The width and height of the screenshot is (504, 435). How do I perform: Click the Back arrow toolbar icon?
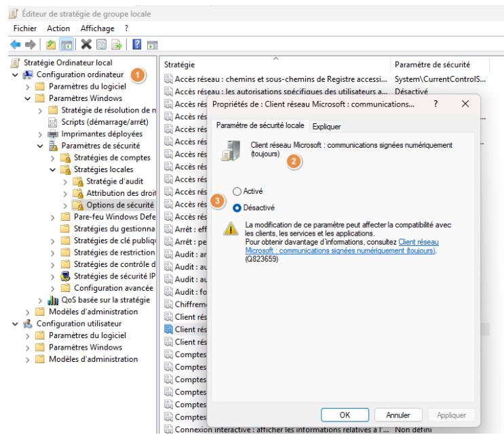click(15, 45)
